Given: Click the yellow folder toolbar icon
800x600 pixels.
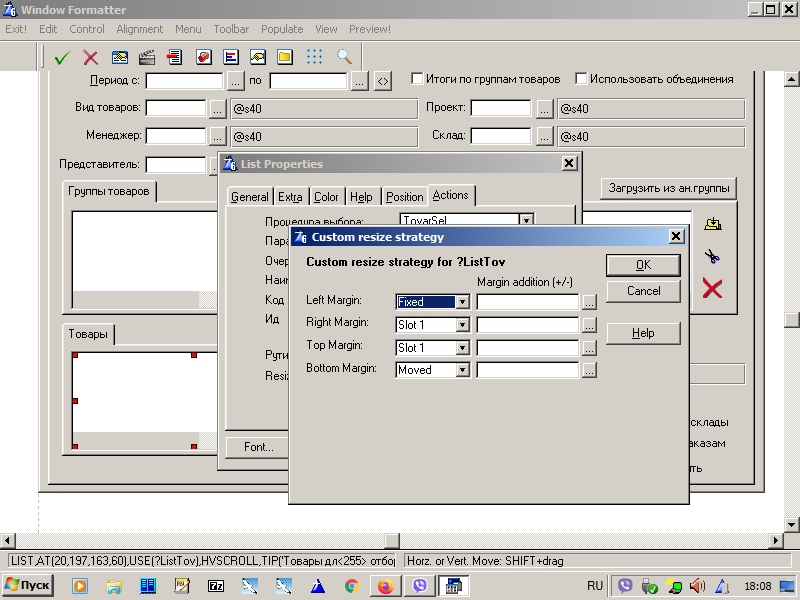Looking at the screenshot, I should click(x=285, y=57).
